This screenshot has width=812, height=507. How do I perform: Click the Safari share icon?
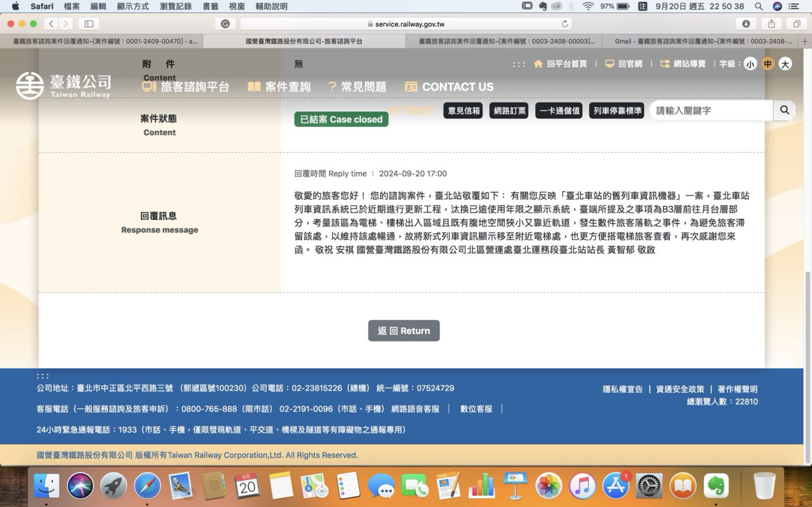click(x=771, y=24)
